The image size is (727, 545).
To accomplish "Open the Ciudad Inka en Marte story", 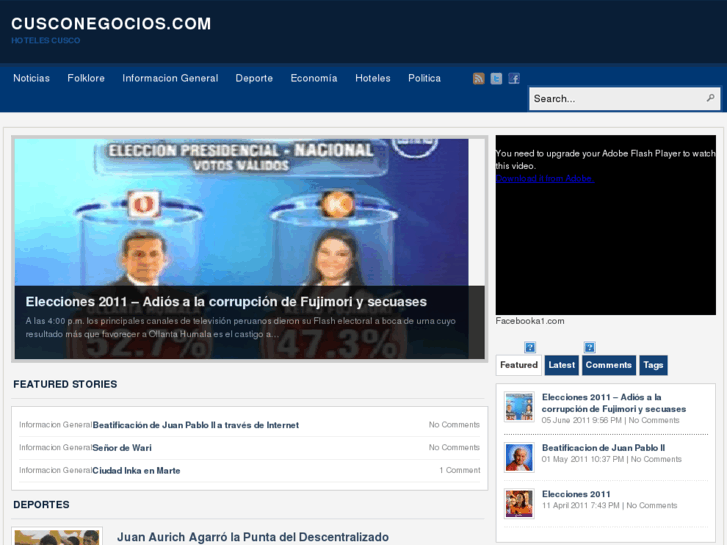I will 136,470.
